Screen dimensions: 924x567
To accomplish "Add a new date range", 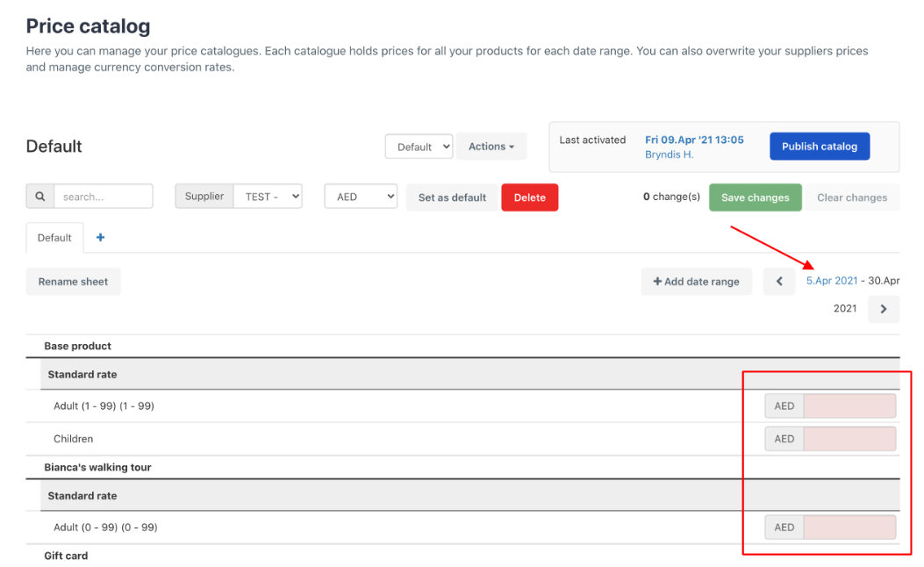I will (697, 282).
